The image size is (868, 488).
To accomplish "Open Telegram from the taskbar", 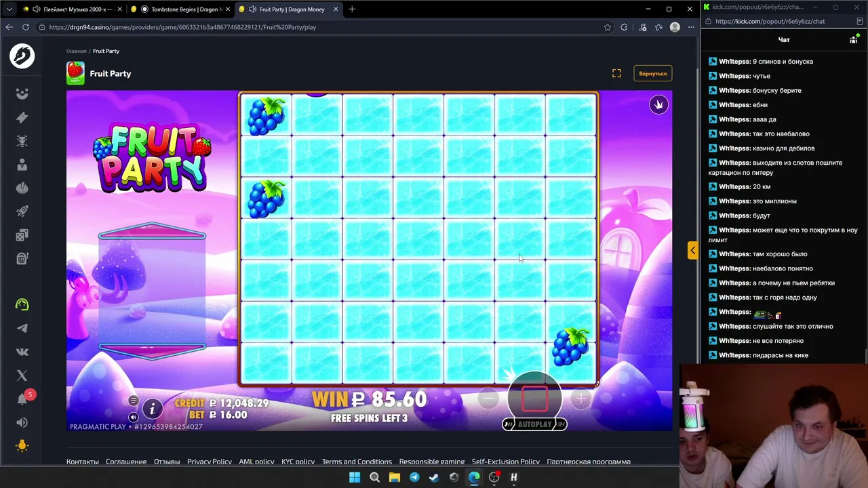I will click(x=414, y=477).
